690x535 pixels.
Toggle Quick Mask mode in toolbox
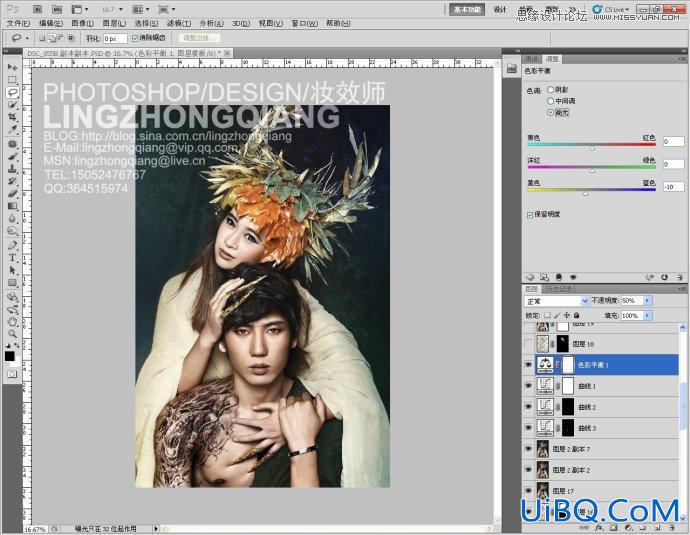coord(12,374)
